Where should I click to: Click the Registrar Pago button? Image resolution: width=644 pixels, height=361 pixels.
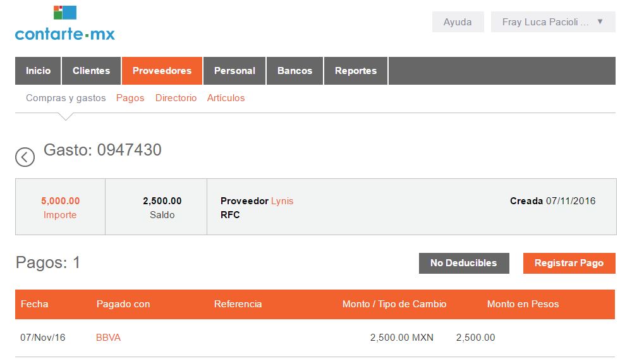coord(569,263)
